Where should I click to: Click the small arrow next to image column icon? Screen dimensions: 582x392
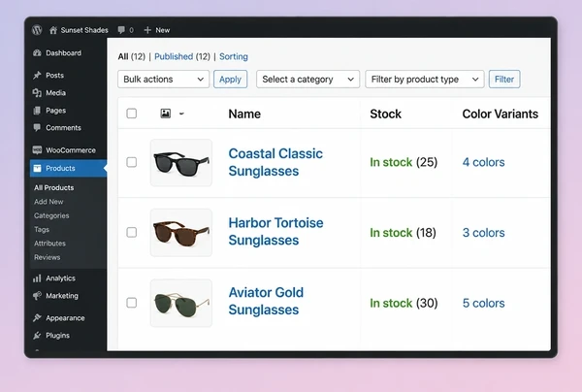click(x=181, y=114)
